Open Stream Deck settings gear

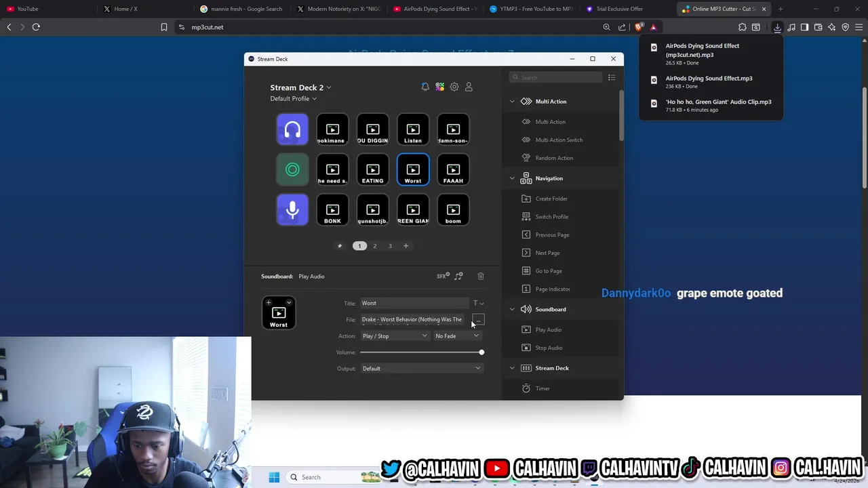(454, 87)
